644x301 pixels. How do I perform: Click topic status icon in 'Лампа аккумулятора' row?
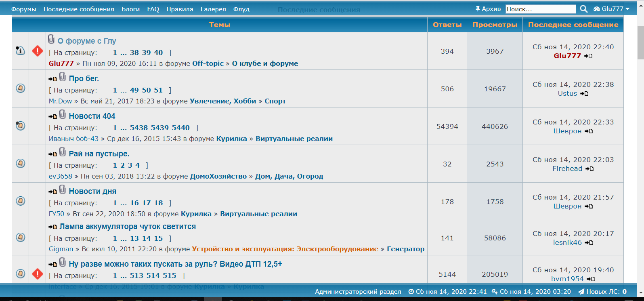tap(21, 237)
